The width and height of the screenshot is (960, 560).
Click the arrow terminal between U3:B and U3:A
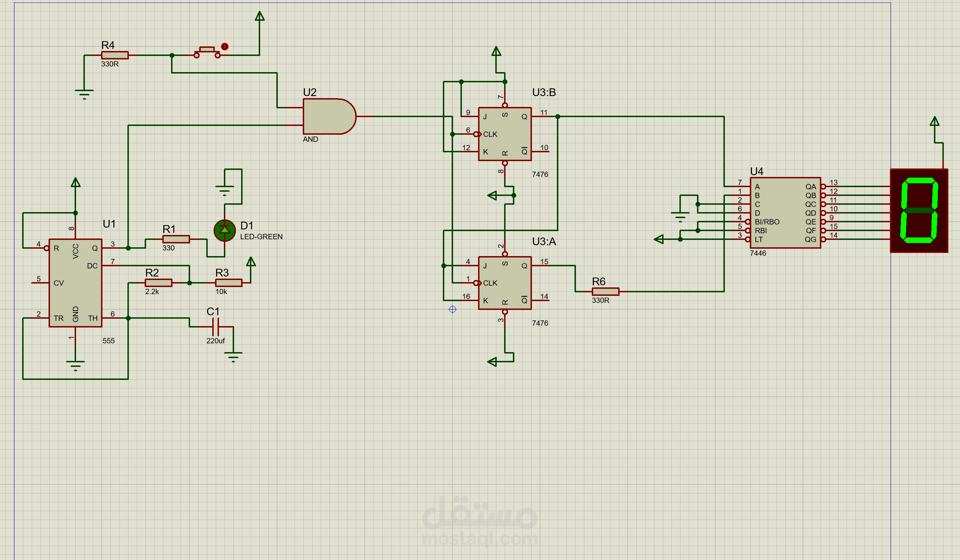pos(492,195)
